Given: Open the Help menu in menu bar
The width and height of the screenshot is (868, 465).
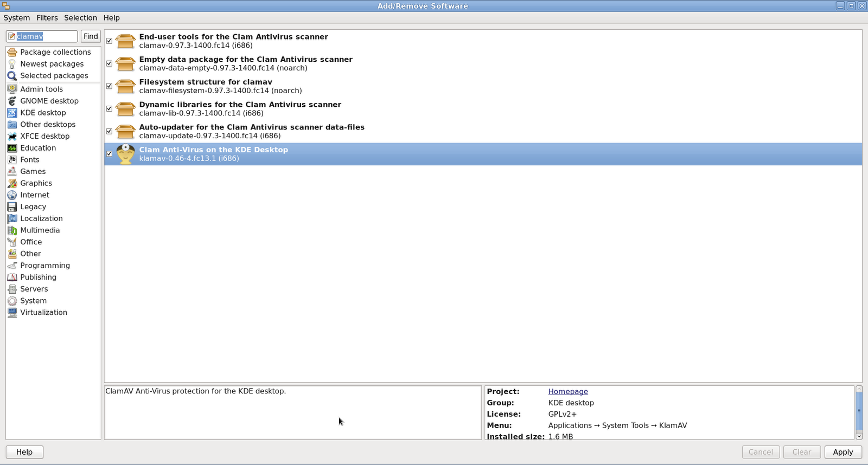Looking at the screenshot, I should (x=112, y=18).
